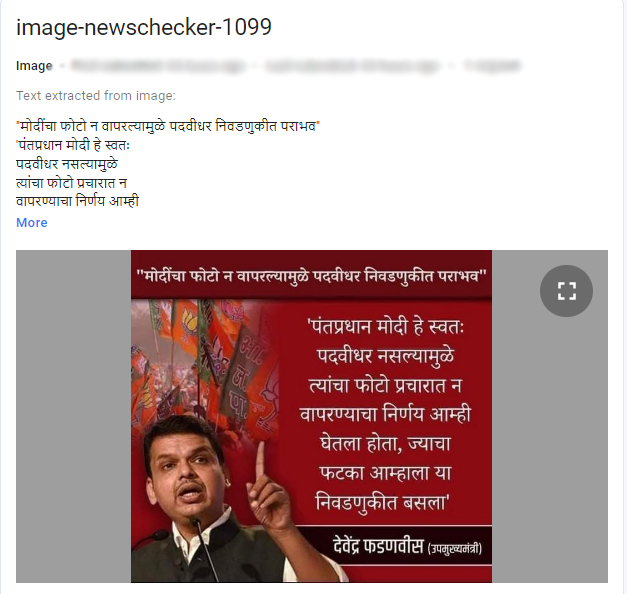The image size is (627, 594).
Task: Open the image in fullscreen view
Action: click(x=566, y=291)
